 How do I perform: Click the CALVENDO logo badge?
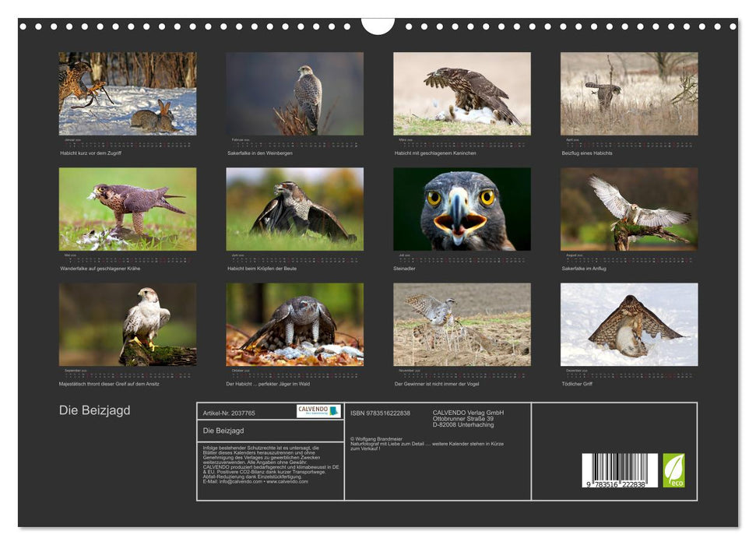pos(318,411)
